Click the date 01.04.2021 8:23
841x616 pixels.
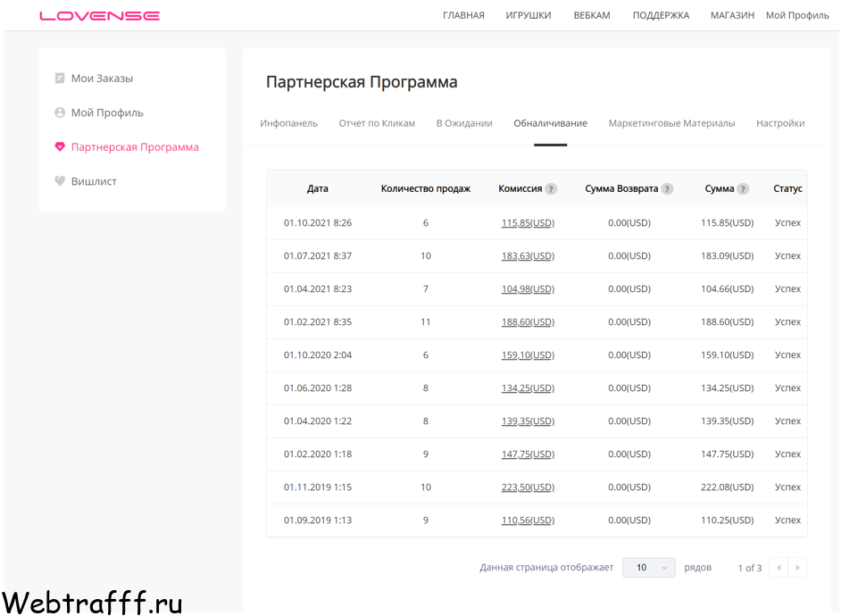pos(318,289)
